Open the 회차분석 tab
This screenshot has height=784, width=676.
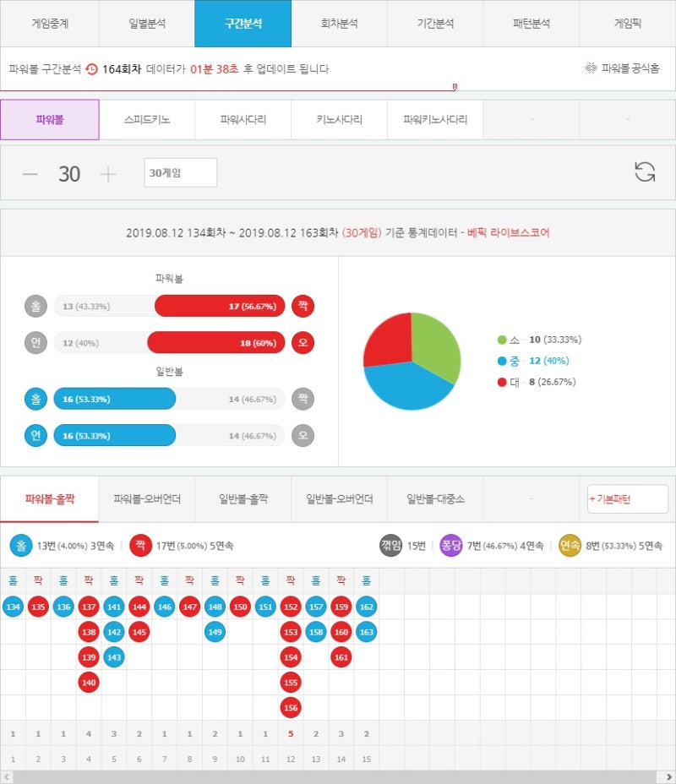(x=339, y=24)
